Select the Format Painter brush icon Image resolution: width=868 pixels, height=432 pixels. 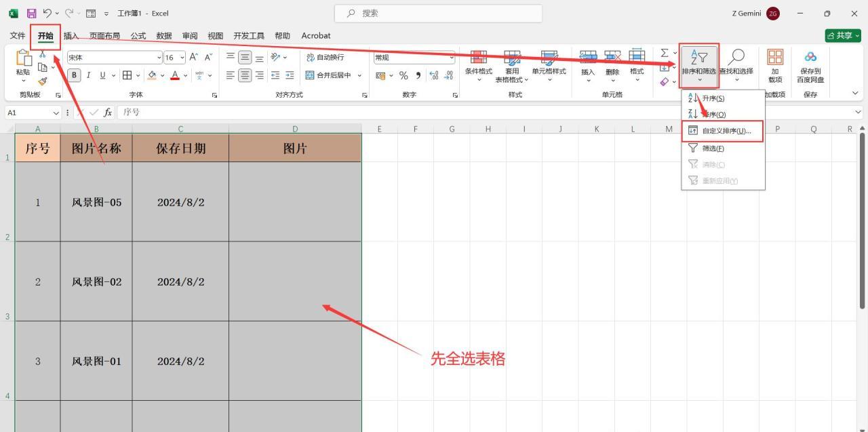pos(42,81)
